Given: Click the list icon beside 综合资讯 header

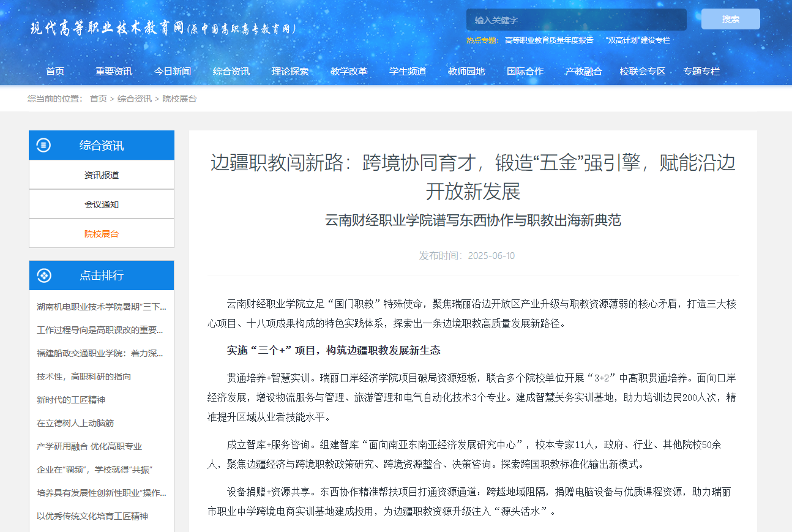Looking at the screenshot, I should point(43,145).
